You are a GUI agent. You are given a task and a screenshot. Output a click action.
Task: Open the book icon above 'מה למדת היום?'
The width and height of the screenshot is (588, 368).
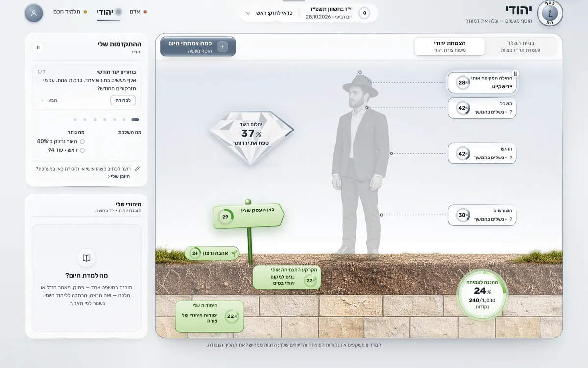(x=86, y=258)
